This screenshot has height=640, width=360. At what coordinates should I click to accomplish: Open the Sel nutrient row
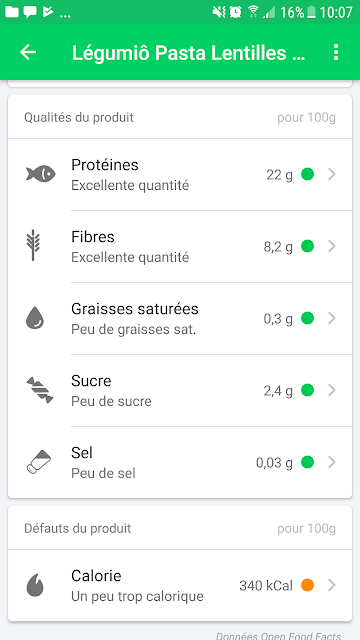click(180, 462)
